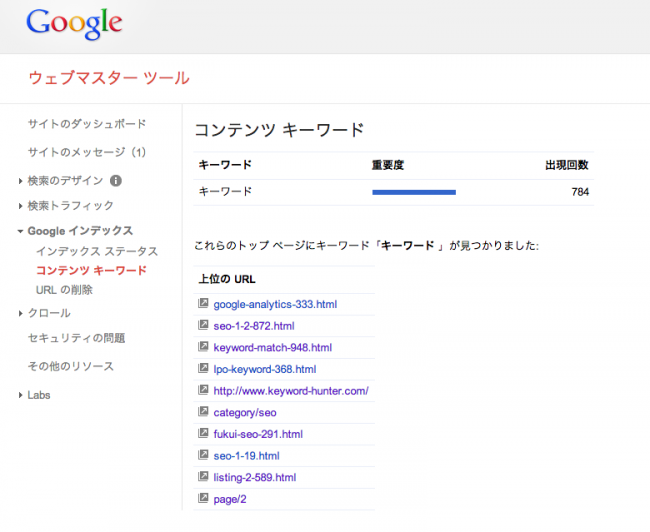Open the http://www.keyword-hunter.com/ link

pos(291,390)
